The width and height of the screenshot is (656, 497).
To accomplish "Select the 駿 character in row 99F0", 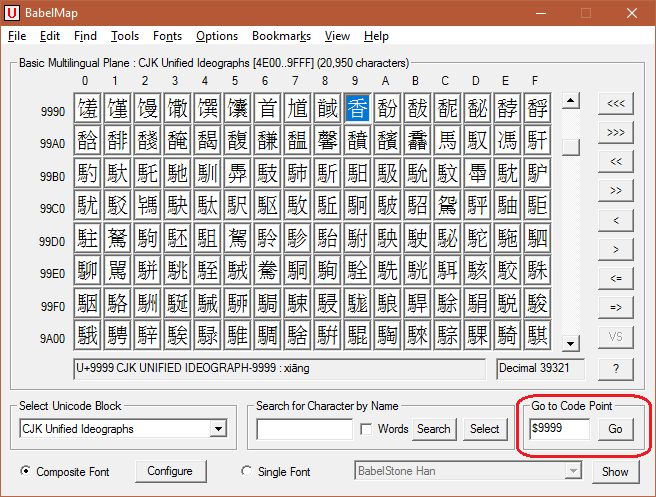I will point(537,303).
